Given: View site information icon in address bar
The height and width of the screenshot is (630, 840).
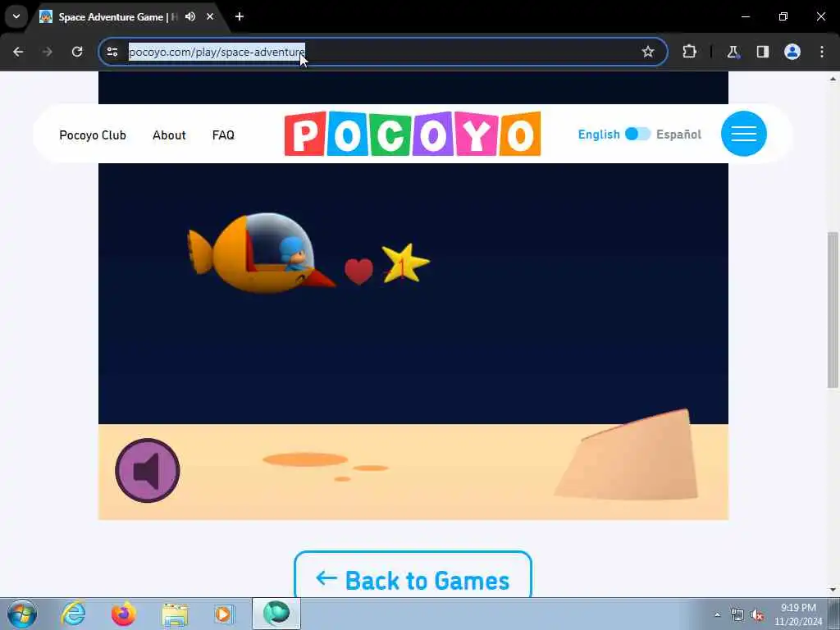Looking at the screenshot, I should click(x=112, y=52).
